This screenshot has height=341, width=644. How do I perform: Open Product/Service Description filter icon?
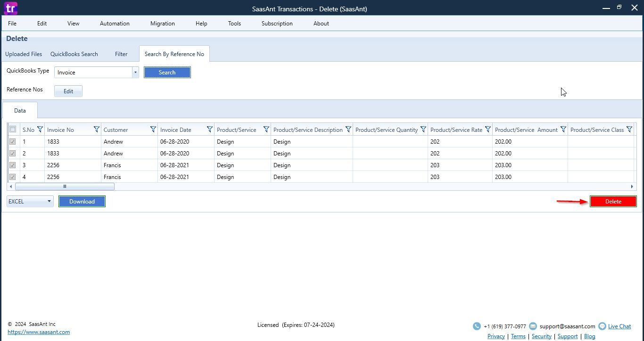coord(348,130)
